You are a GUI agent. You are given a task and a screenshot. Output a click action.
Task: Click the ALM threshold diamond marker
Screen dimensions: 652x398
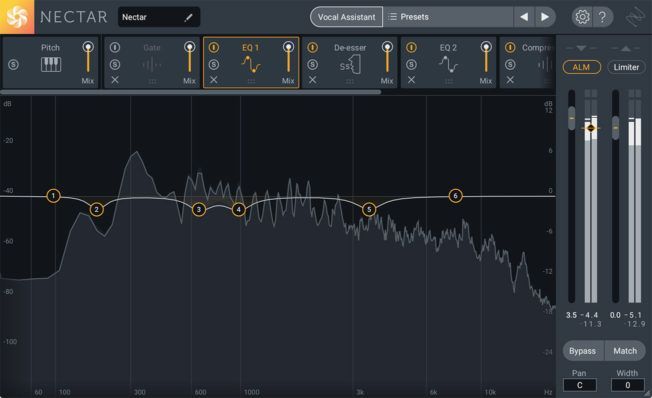591,128
